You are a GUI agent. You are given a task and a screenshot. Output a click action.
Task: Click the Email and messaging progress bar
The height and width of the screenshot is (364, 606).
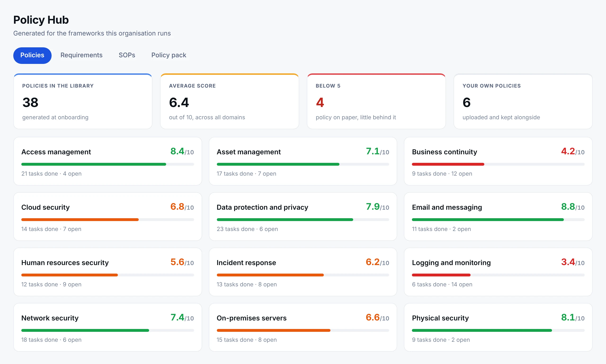click(498, 220)
